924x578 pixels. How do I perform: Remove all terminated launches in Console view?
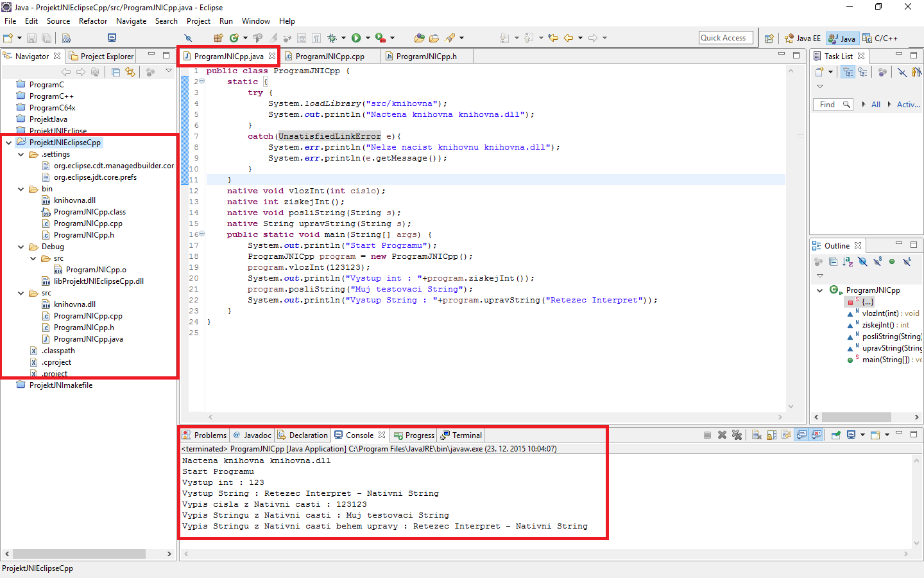pyautogui.click(x=737, y=435)
